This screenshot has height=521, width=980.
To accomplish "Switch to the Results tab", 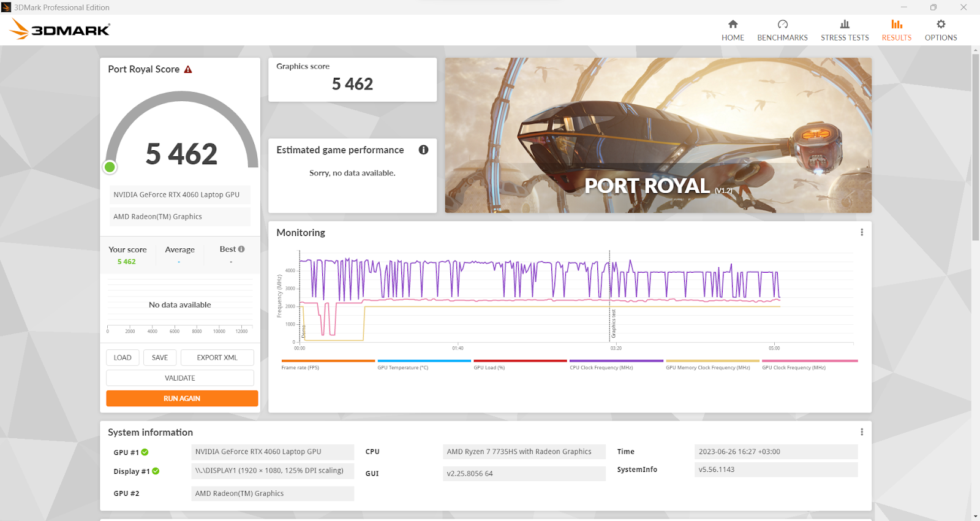I will tap(897, 30).
